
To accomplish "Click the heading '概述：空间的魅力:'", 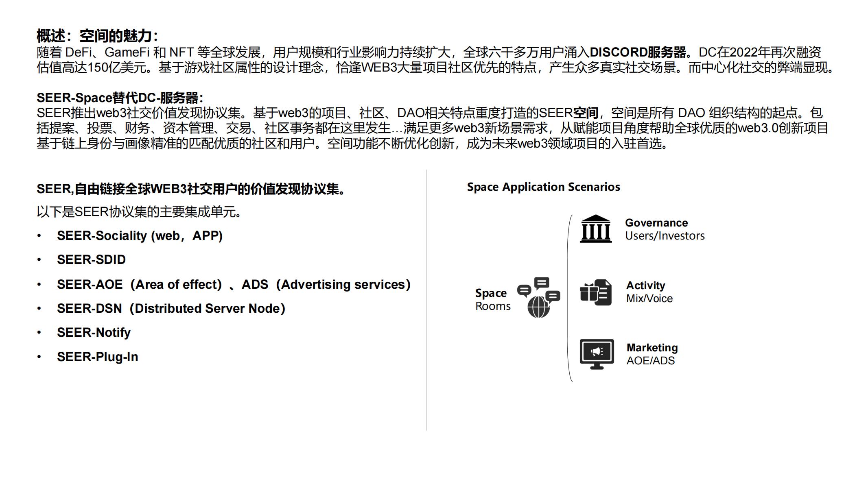I will click(97, 36).
